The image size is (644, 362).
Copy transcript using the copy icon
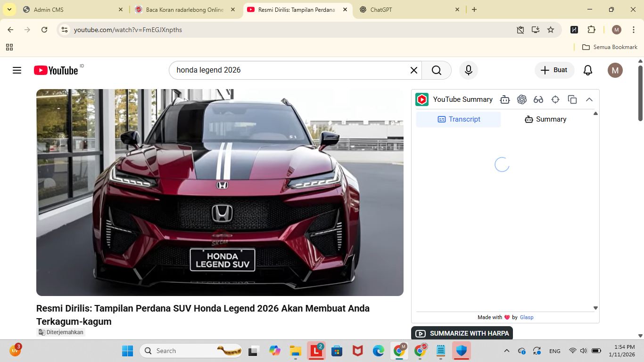click(572, 99)
